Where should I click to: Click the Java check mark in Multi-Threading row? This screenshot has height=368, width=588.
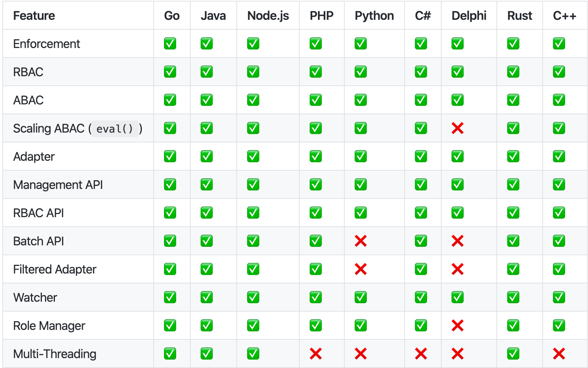pyautogui.click(x=207, y=354)
